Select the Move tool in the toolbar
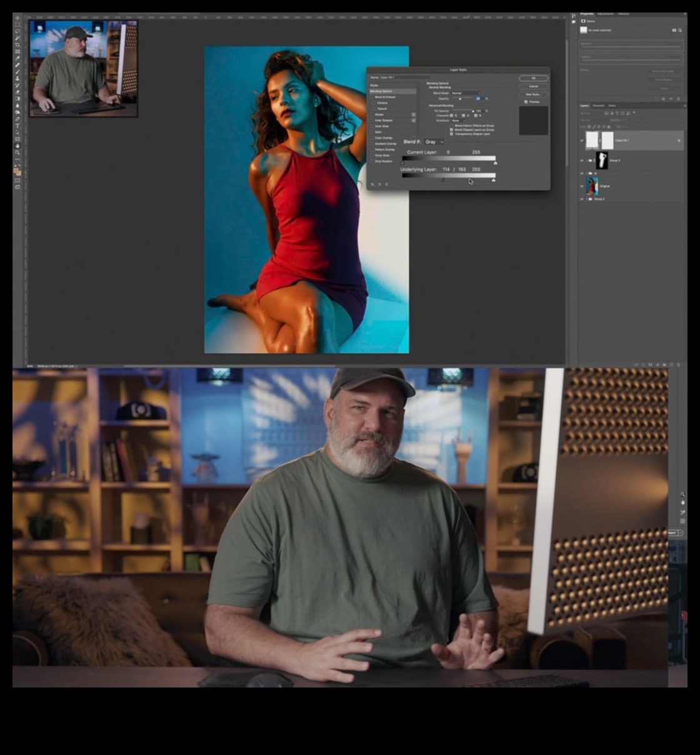700x755 pixels. (17, 18)
